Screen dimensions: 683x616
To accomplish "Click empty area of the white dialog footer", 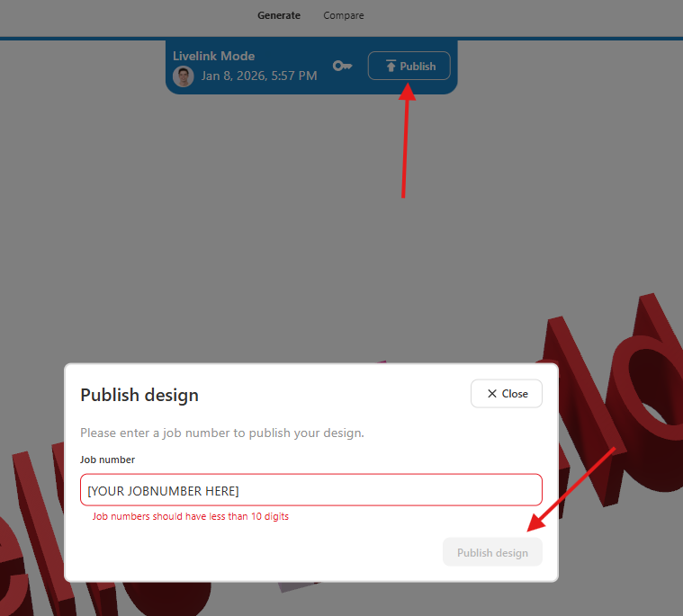I will click(x=252, y=552).
